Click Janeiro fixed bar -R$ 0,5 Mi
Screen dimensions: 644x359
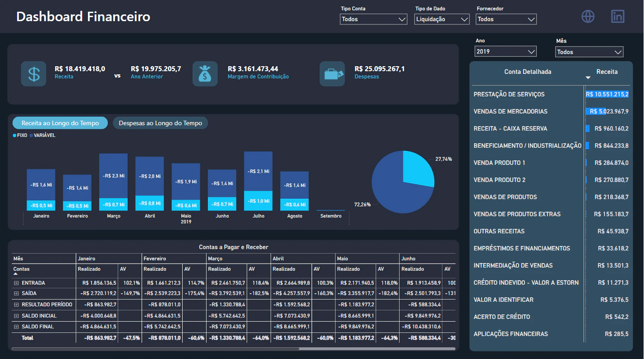coord(41,205)
